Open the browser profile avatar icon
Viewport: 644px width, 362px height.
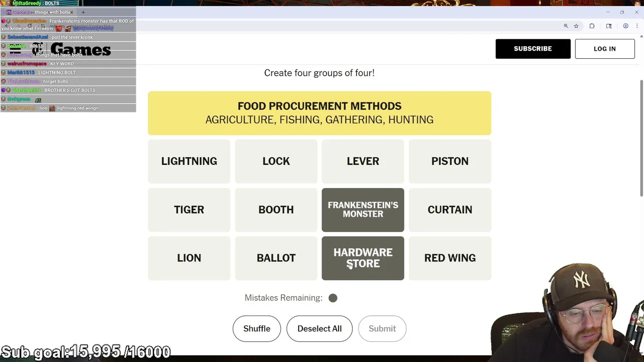coord(625,26)
